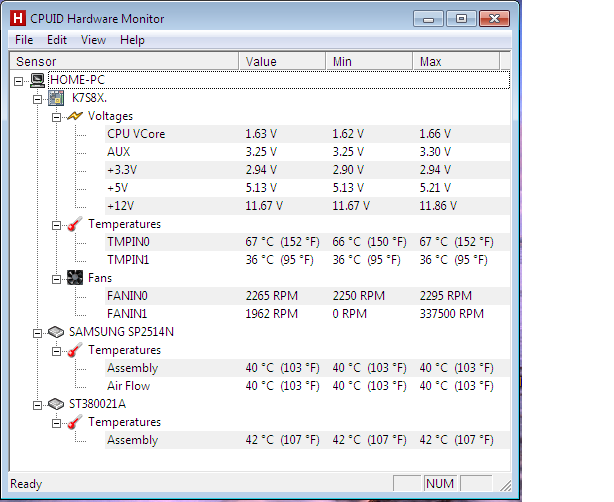Select Assembly under ST380021A

(307, 440)
